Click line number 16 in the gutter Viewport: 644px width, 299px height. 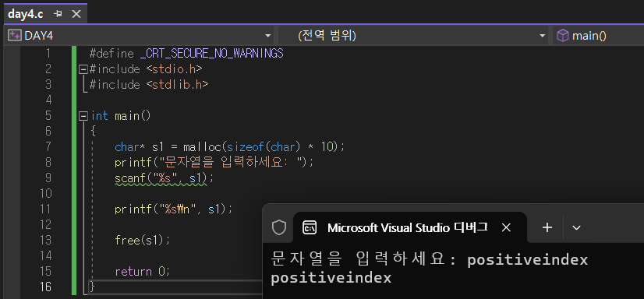pyautogui.click(x=45, y=287)
